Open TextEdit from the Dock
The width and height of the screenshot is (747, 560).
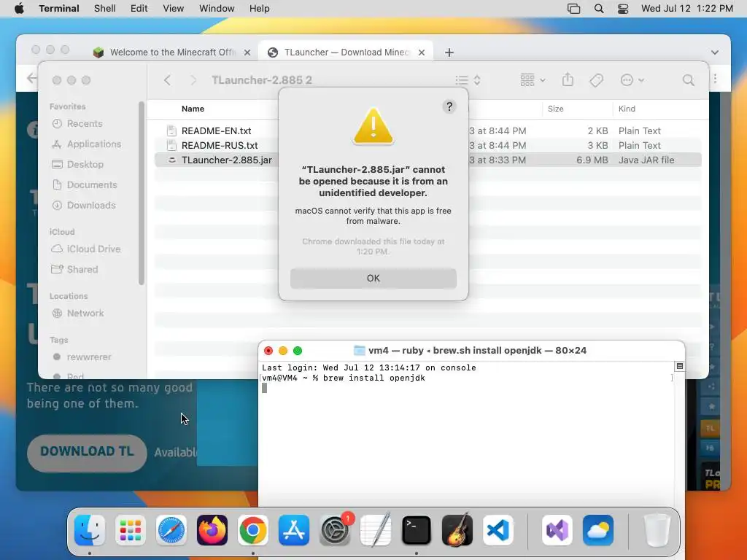[x=376, y=530]
